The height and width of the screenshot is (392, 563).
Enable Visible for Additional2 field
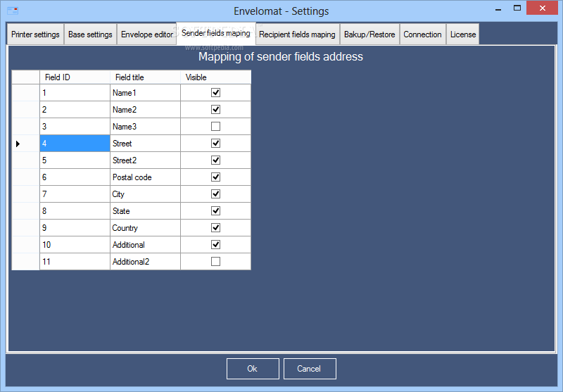tap(215, 261)
